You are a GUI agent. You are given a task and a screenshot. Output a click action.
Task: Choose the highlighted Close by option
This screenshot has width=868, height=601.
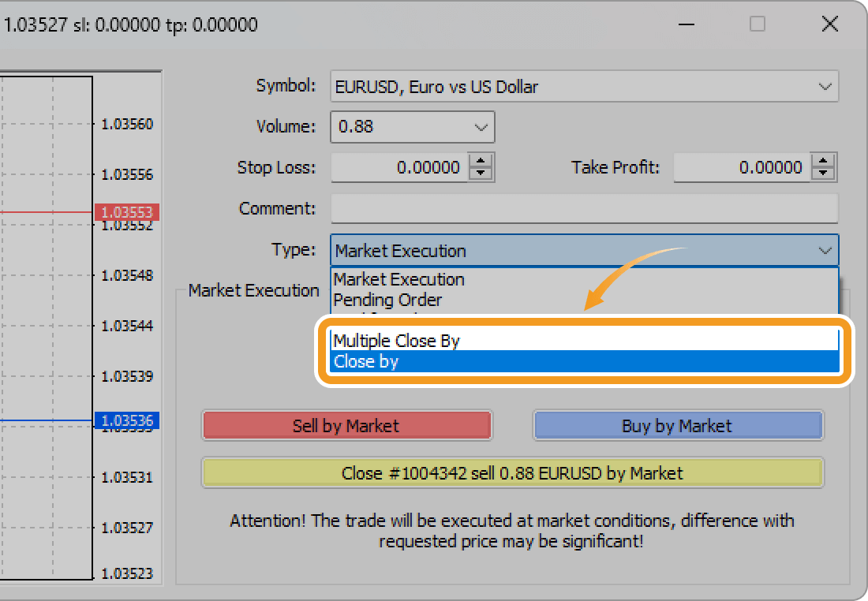coord(366,361)
